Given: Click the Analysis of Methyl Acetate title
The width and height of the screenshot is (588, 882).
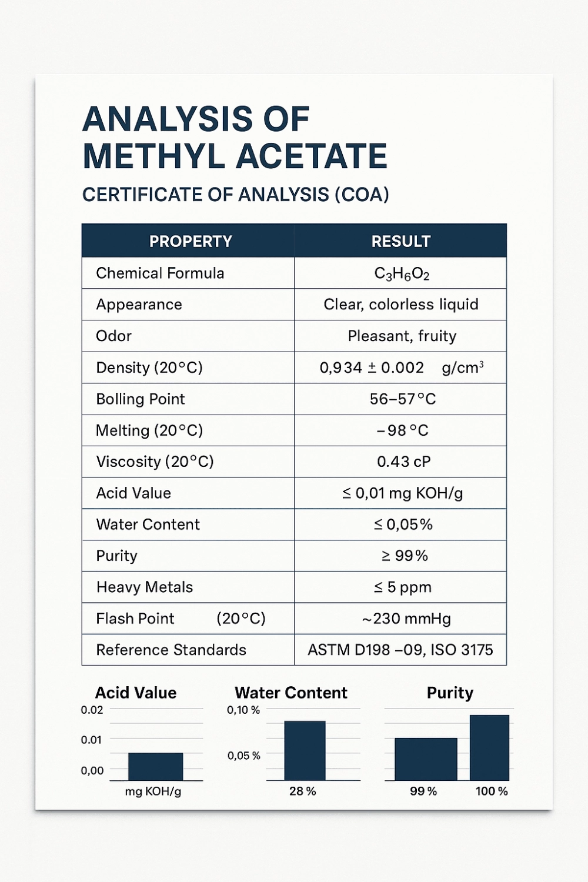Looking at the screenshot, I should click(235, 138).
